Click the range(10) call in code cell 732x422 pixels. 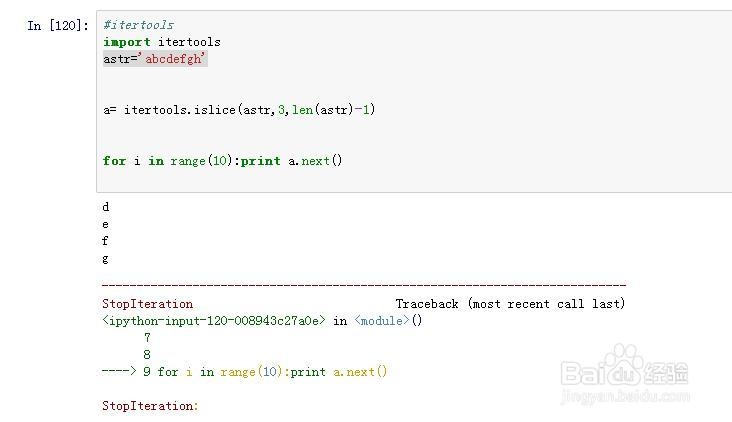click(x=201, y=161)
